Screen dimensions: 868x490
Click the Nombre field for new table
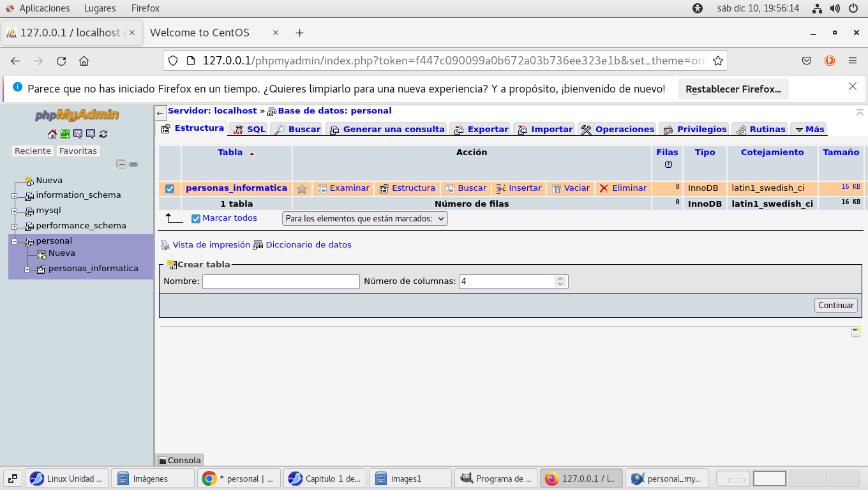281,281
